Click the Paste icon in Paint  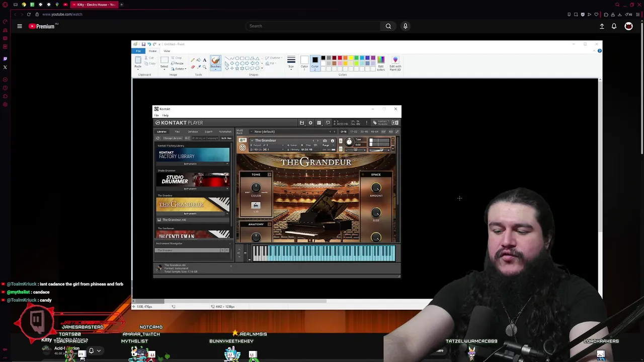pyautogui.click(x=138, y=60)
